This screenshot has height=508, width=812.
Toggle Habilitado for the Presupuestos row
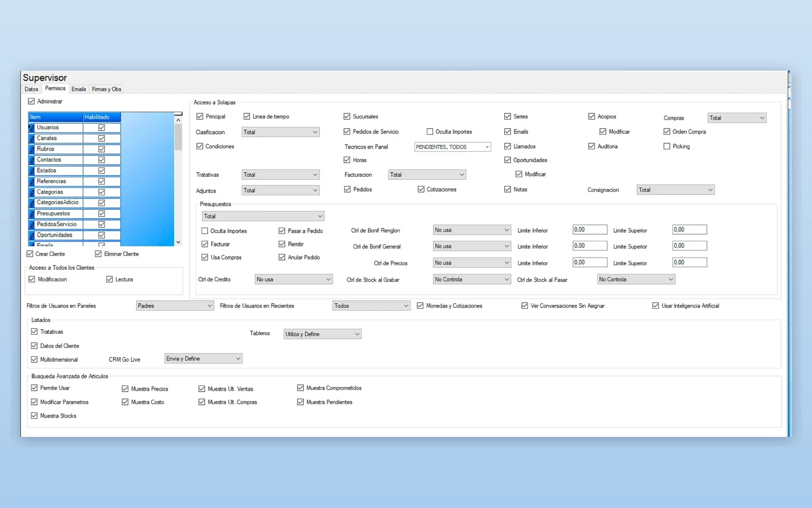(x=101, y=213)
